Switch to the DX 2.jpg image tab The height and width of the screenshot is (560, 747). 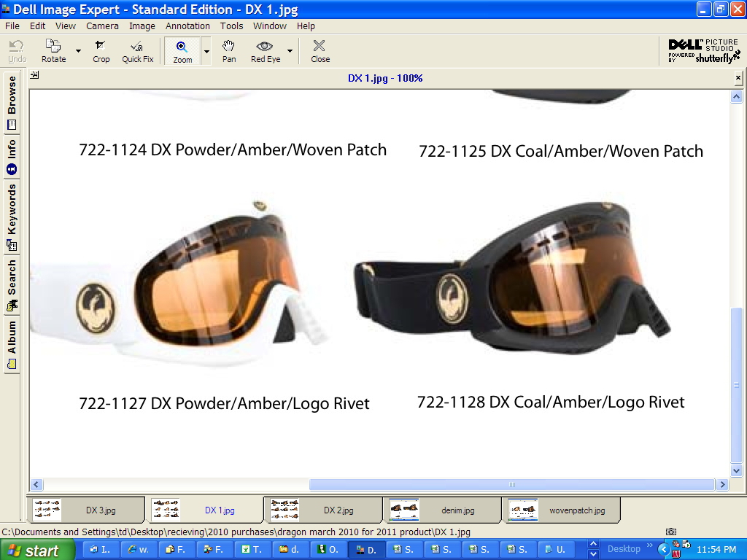pos(323,510)
